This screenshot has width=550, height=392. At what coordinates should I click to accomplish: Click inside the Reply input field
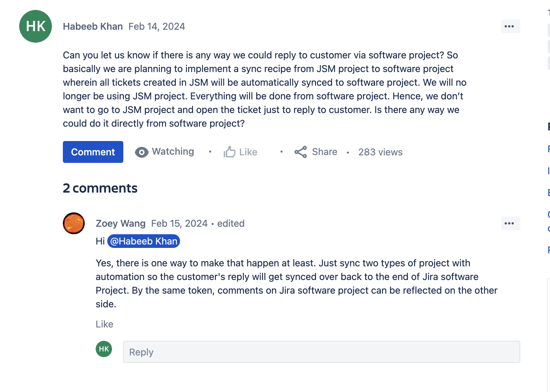coord(321,352)
